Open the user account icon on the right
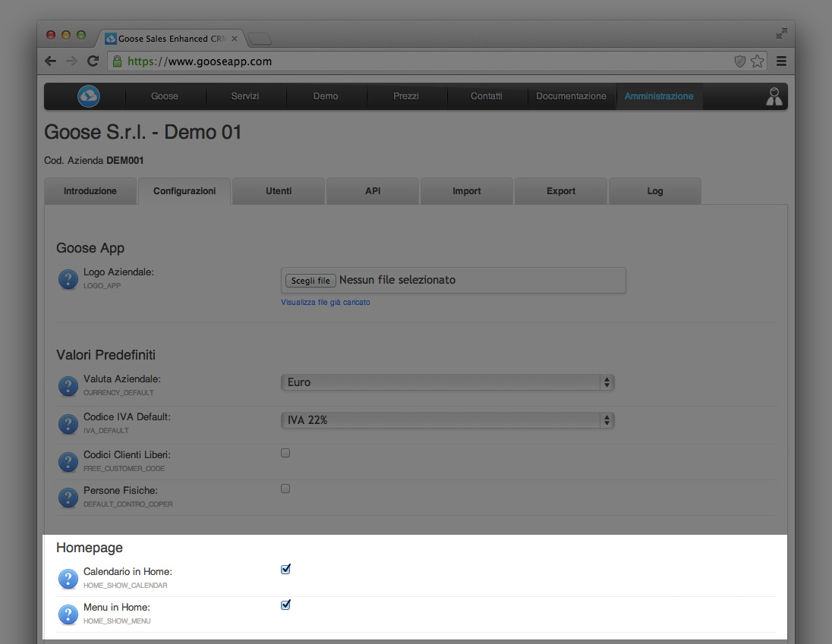 [774, 96]
